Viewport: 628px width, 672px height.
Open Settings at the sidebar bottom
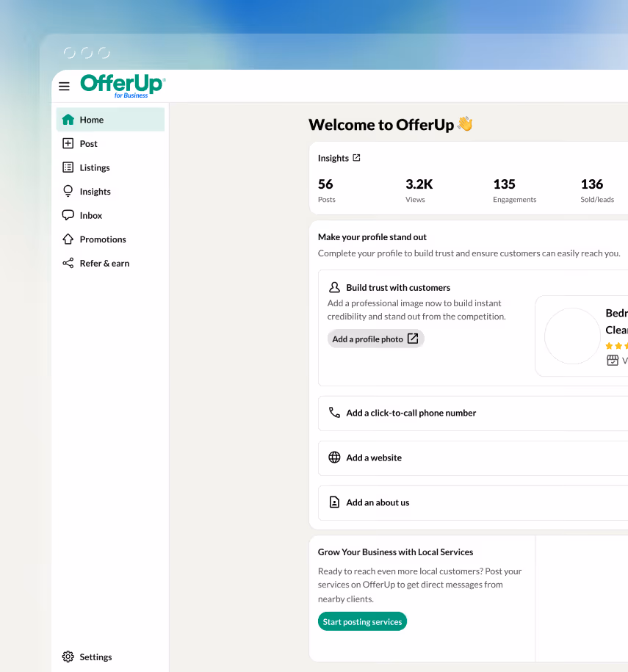click(x=110, y=657)
